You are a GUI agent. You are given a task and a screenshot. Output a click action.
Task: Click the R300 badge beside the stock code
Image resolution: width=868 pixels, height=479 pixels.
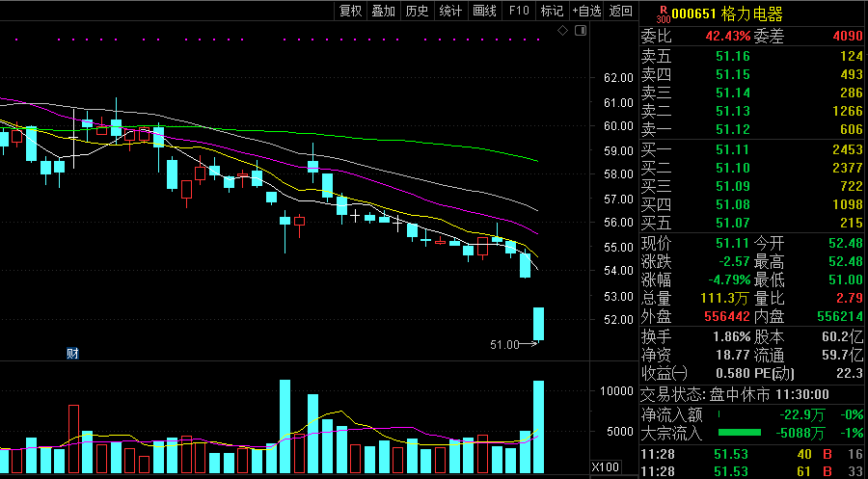(663, 14)
